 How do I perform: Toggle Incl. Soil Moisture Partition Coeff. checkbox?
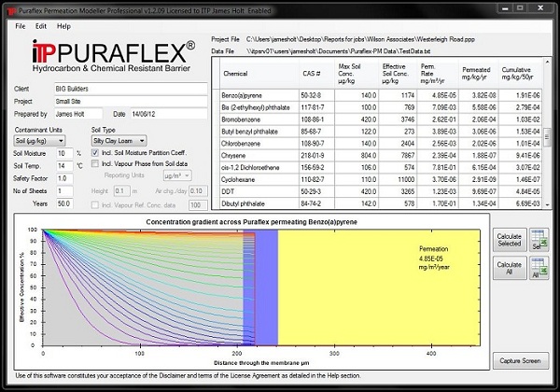[x=96, y=152]
